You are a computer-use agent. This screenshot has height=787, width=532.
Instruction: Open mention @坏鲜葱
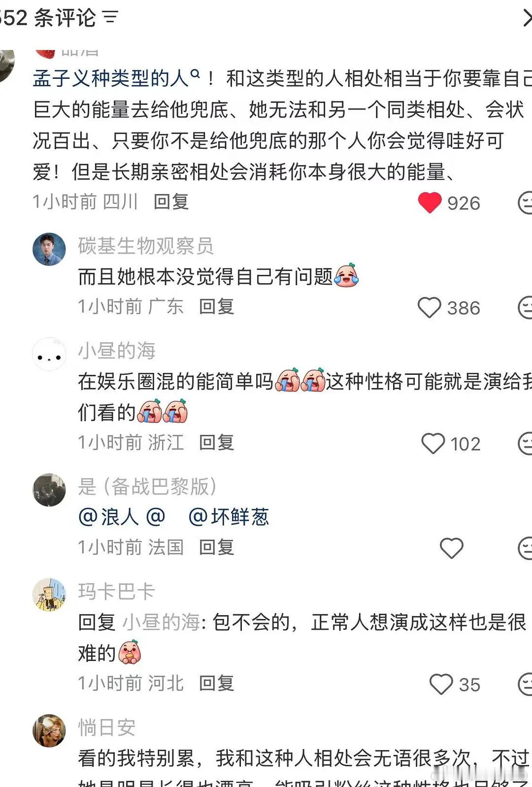229,517
